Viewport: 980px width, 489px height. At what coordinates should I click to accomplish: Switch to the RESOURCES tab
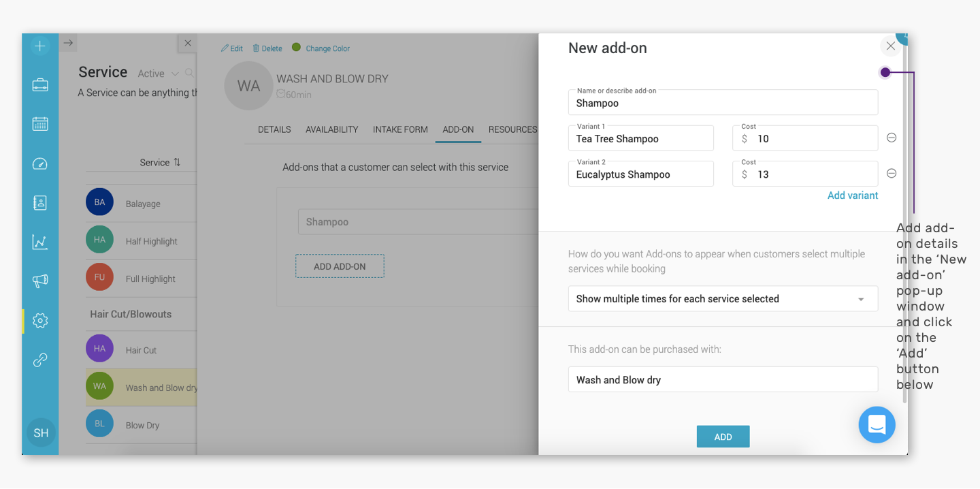tap(512, 129)
